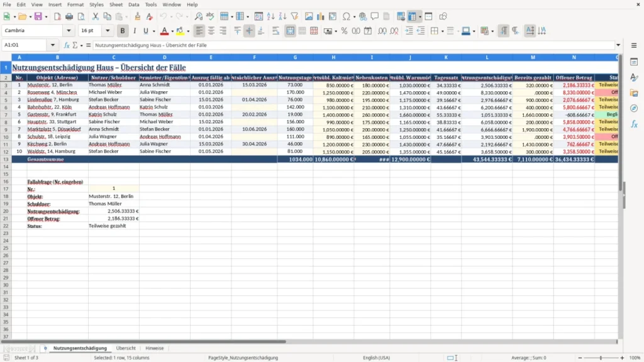Cut selection with the scissors icon

tap(96, 16)
